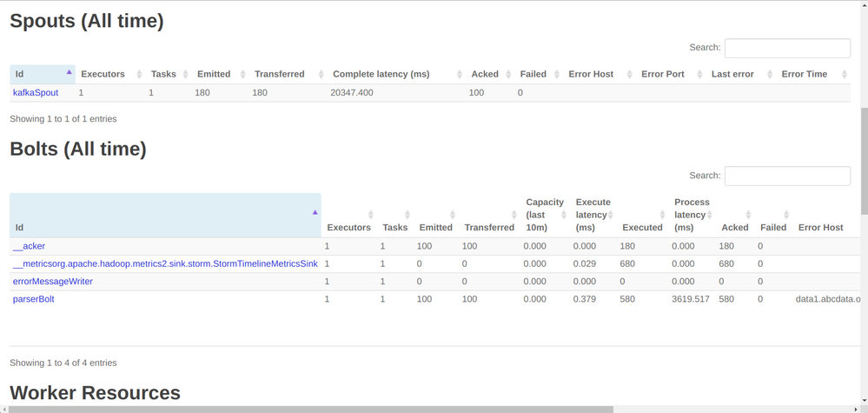Sort Bolts table by Executed
Viewport: 868px width, 413px height.
[x=643, y=216]
